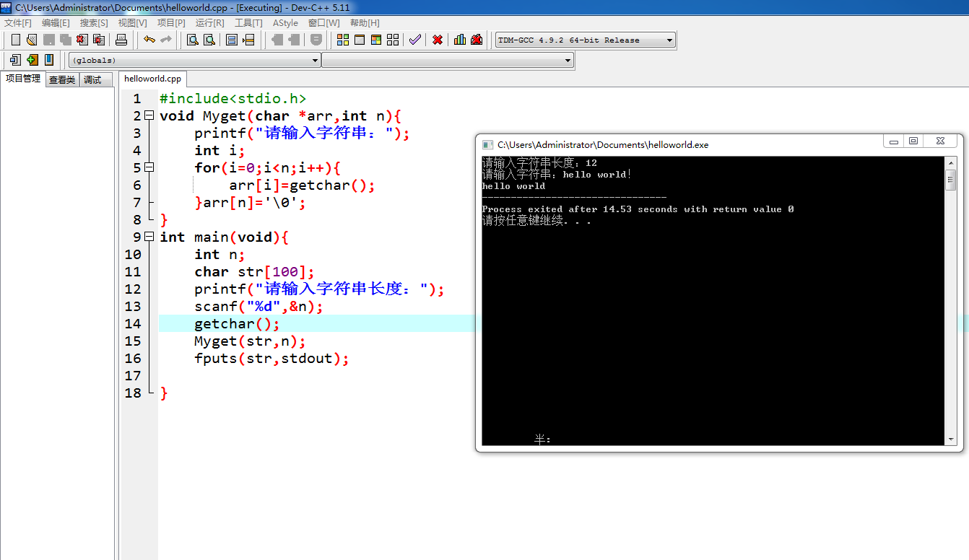
Task: Click the scanf("%d",&n); code line
Action: tap(258, 306)
